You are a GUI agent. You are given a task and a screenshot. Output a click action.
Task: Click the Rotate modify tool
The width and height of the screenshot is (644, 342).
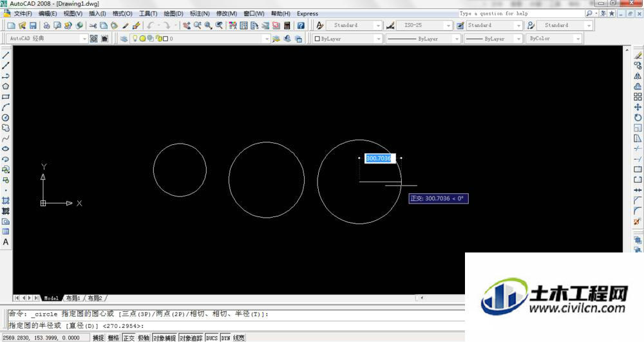click(638, 117)
